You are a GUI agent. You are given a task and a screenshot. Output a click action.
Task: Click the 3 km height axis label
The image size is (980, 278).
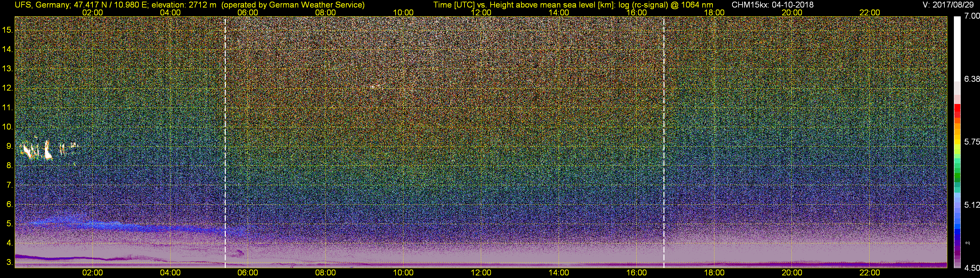(x=9, y=262)
